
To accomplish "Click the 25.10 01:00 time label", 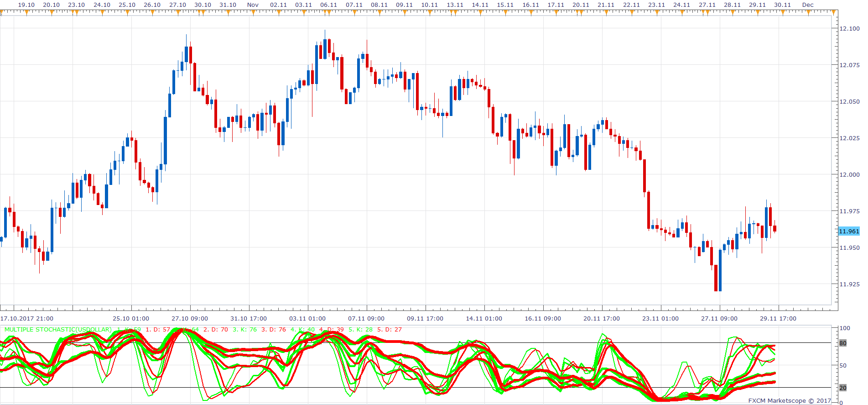I will [x=131, y=319].
